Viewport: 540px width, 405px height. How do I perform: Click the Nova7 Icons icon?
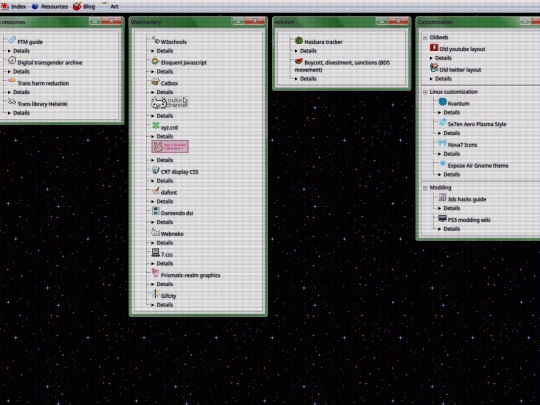point(443,143)
